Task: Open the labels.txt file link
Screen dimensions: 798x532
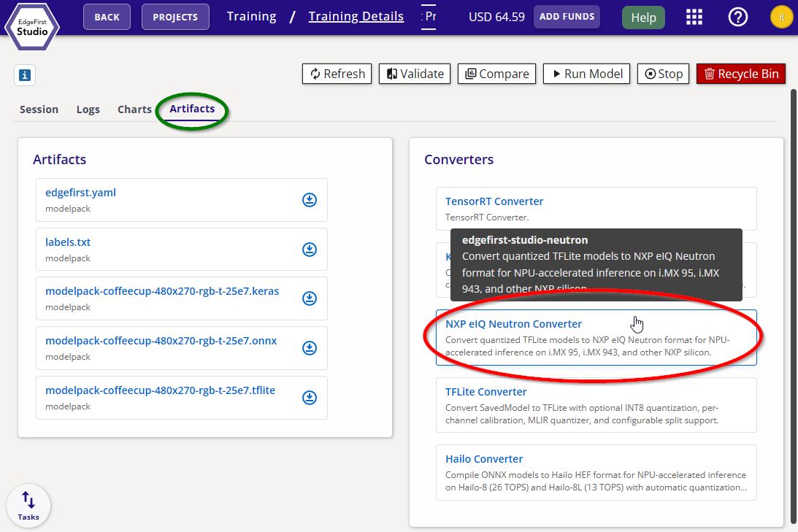Action: point(68,242)
